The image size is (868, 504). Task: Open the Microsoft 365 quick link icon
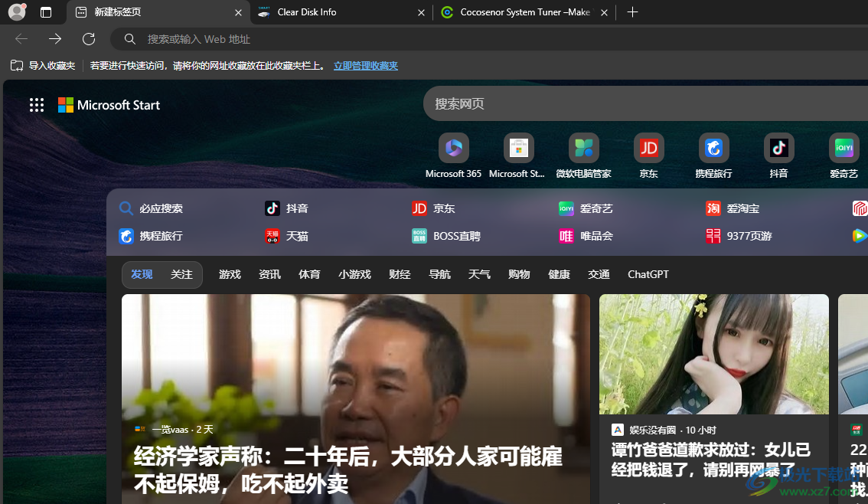click(453, 148)
